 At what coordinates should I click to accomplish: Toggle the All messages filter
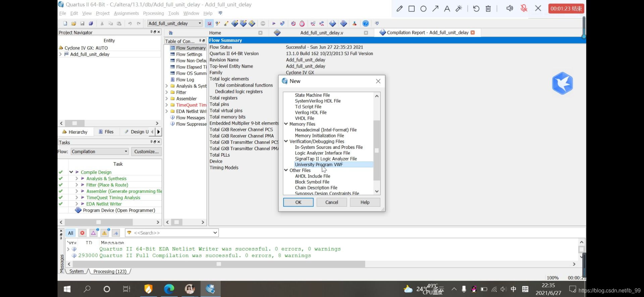click(x=70, y=233)
